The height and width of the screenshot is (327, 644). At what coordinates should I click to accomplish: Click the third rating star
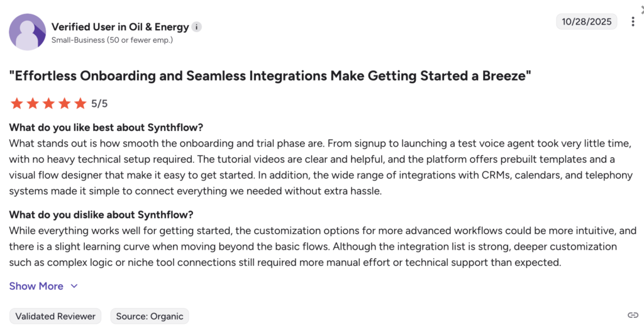point(48,103)
